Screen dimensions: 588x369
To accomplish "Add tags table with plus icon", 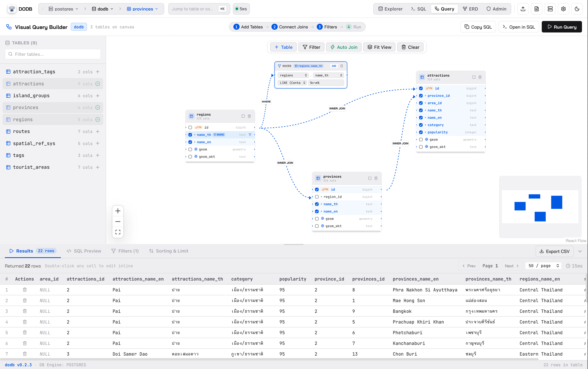I will coord(98,156).
